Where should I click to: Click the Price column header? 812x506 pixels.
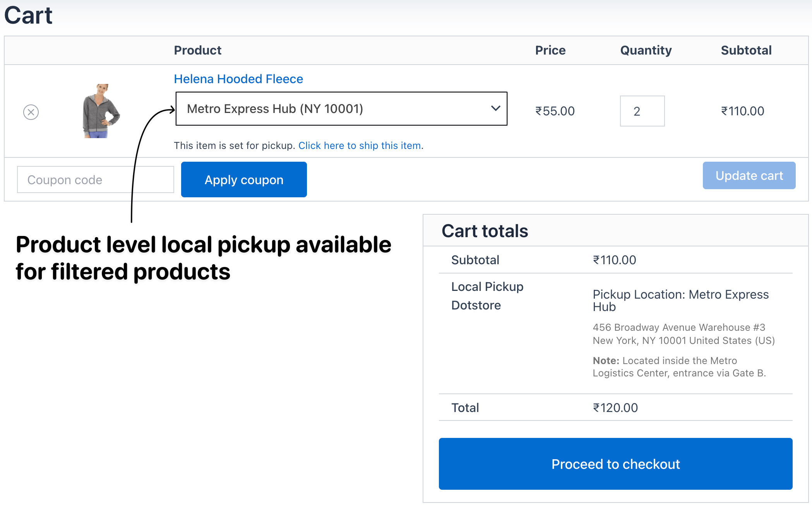(x=550, y=50)
